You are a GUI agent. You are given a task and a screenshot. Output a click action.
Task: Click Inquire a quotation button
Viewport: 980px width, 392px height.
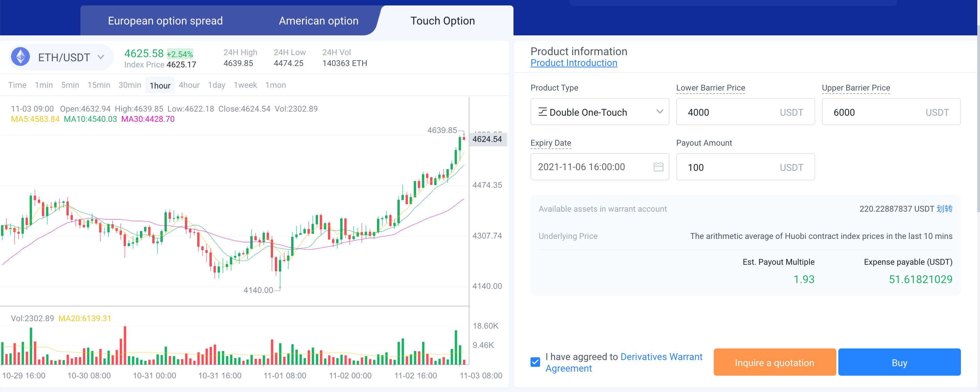click(x=774, y=362)
